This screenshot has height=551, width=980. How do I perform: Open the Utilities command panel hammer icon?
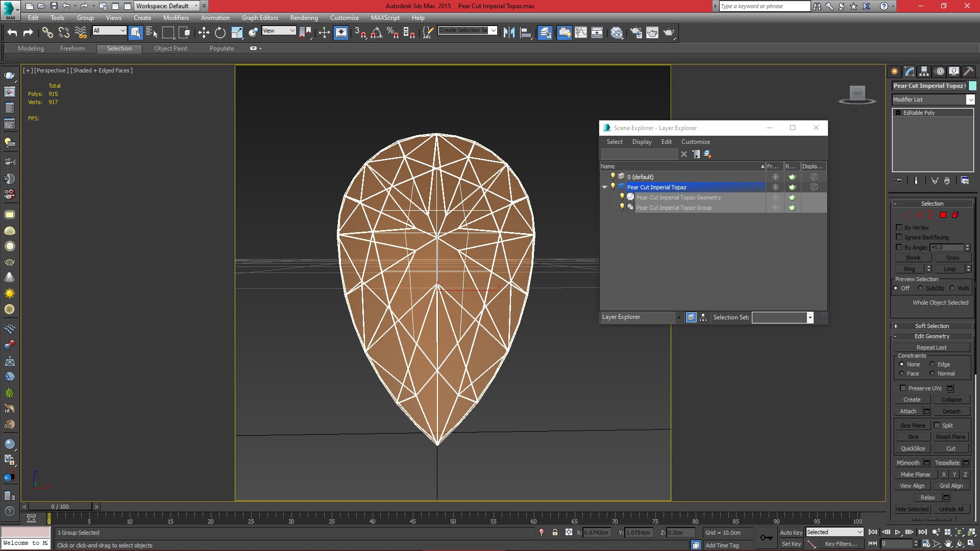(968, 71)
